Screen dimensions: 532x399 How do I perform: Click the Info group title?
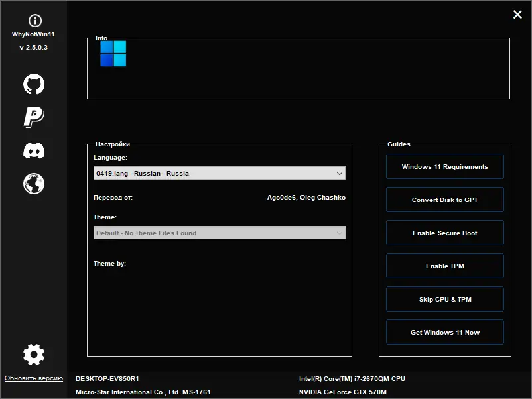point(101,38)
